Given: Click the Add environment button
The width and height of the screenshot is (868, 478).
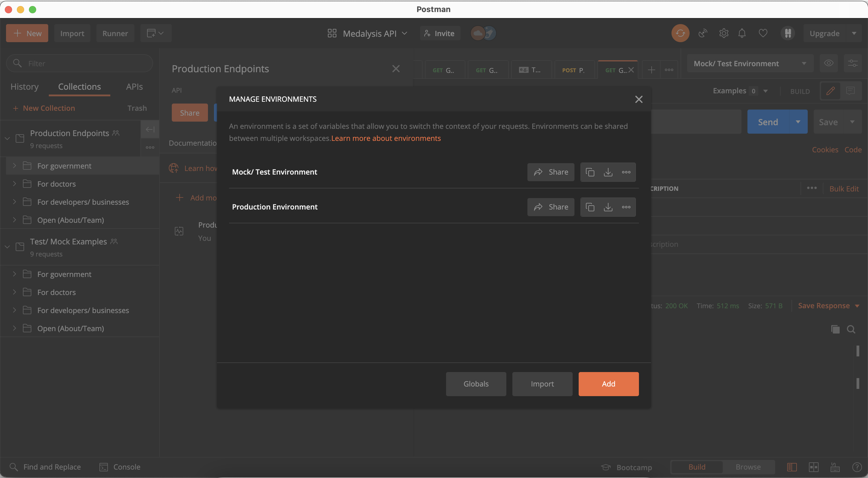Looking at the screenshot, I should coord(608,384).
